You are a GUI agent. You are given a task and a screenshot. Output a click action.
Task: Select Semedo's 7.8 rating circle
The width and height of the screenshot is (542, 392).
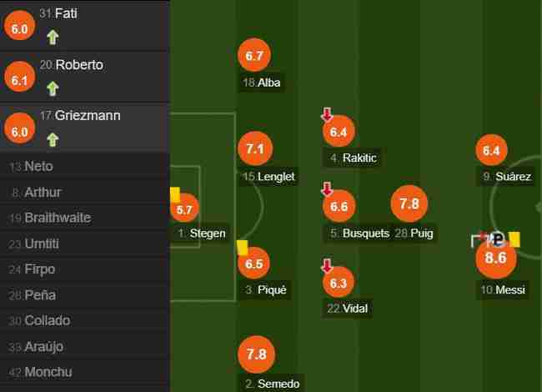tap(257, 354)
